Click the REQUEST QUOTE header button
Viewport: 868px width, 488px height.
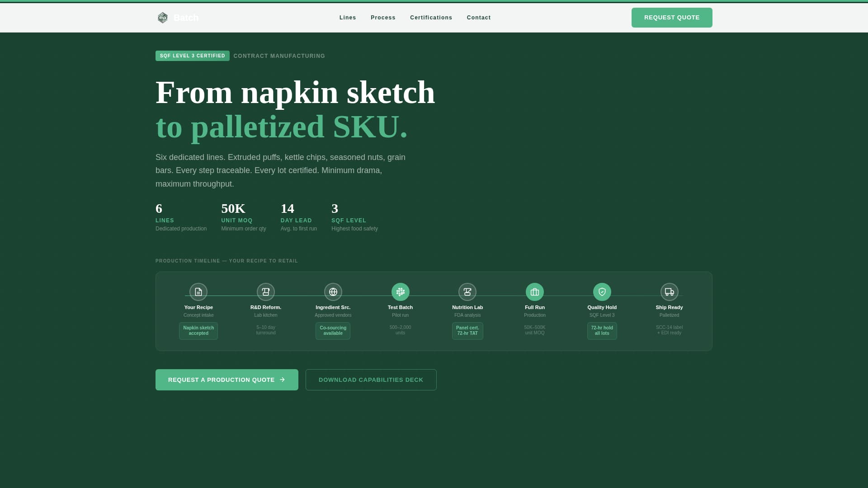[x=672, y=18]
